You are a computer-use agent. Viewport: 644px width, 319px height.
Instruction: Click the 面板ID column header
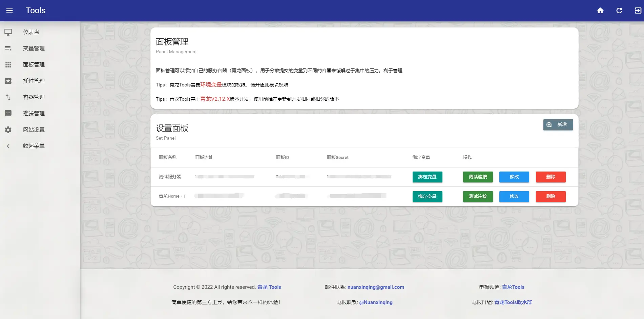coord(283,157)
